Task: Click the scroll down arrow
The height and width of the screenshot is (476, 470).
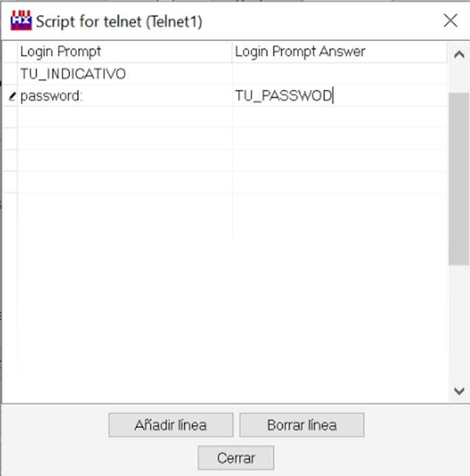Action: pos(459,391)
